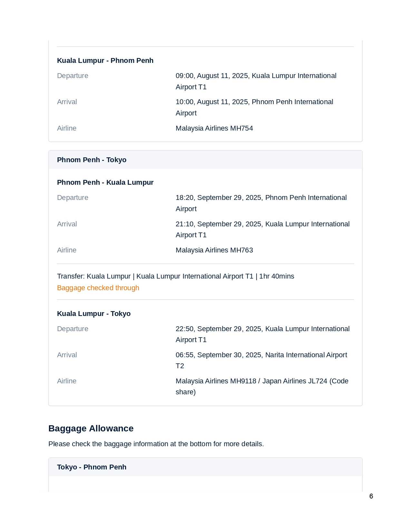Click the Kuala Lumpur transfer 1hr 40mins line

click(x=175, y=276)
